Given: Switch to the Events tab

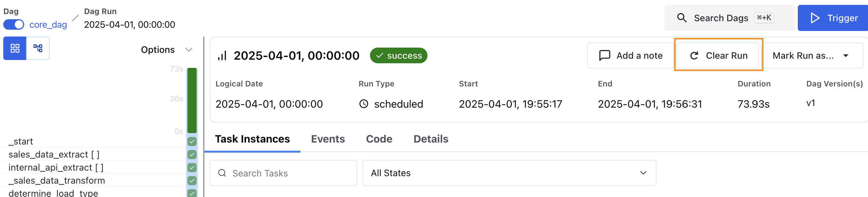Looking at the screenshot, I should click(328, 139).
